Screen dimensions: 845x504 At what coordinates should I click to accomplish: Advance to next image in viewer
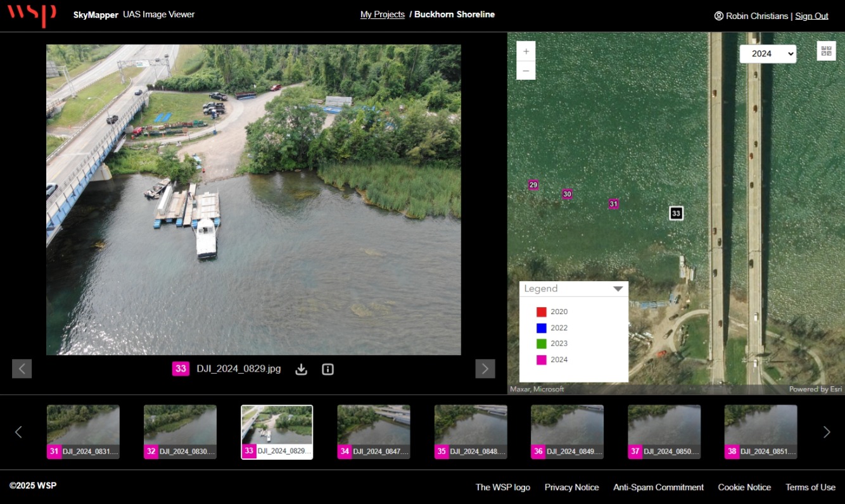[x=485, y=369]
